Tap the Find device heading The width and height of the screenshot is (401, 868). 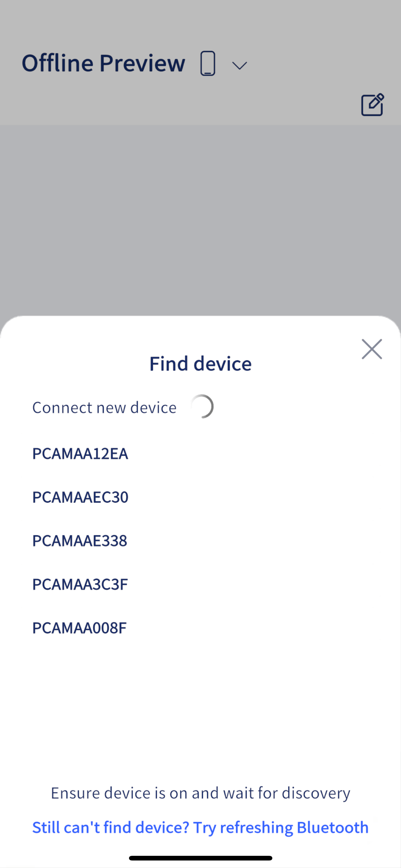click(x=200, y=364)
